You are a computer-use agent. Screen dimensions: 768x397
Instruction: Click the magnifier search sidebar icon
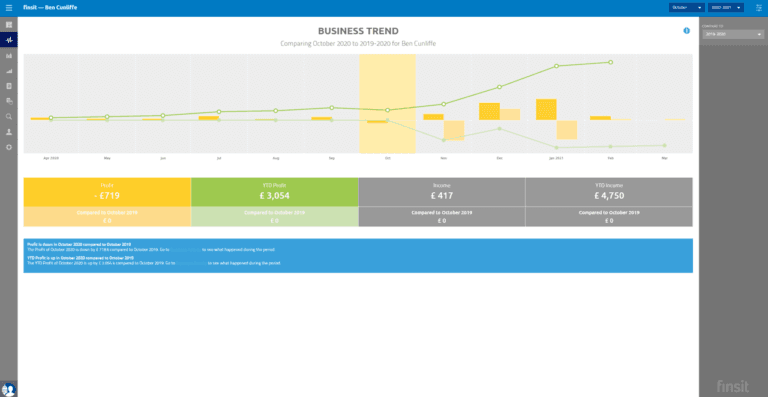pyautogui.click(x=9, y=117)
